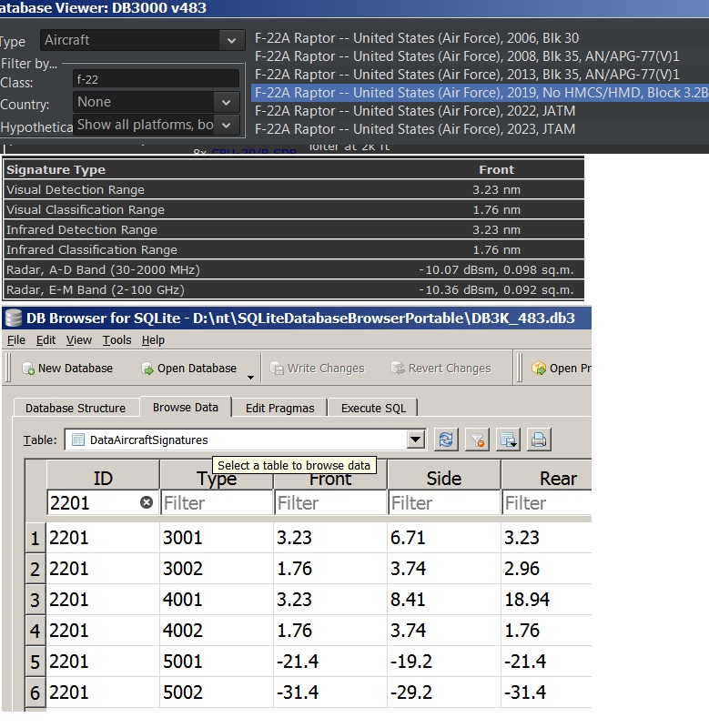The width and height of the screenshot is (709, 728).
Task: Click the Visual Detection Range row
Action: tap(294, 189)
